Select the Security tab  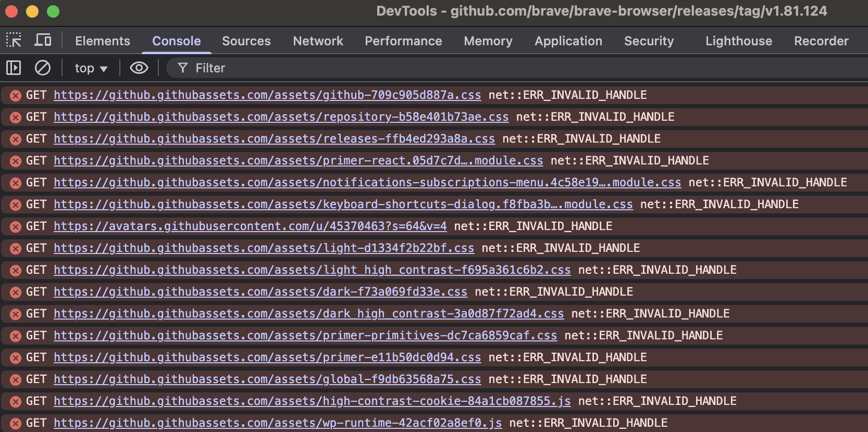click(x=649, y=41)
